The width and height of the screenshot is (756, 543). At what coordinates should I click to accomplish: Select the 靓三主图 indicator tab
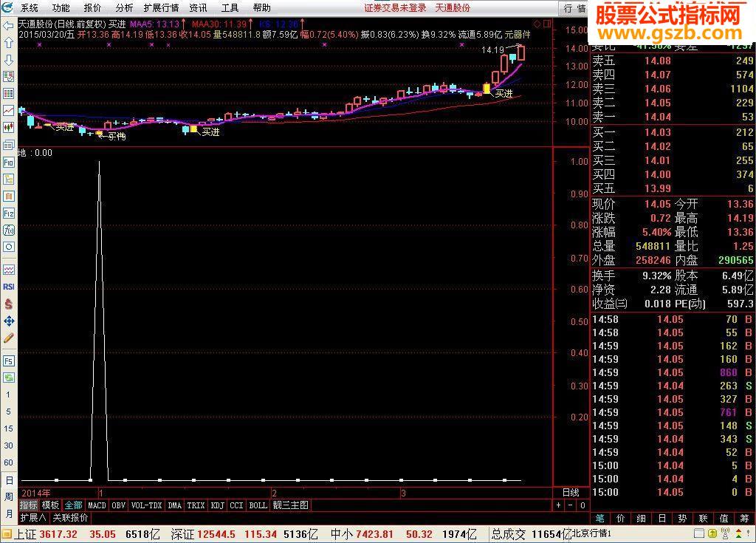point(290,505)
